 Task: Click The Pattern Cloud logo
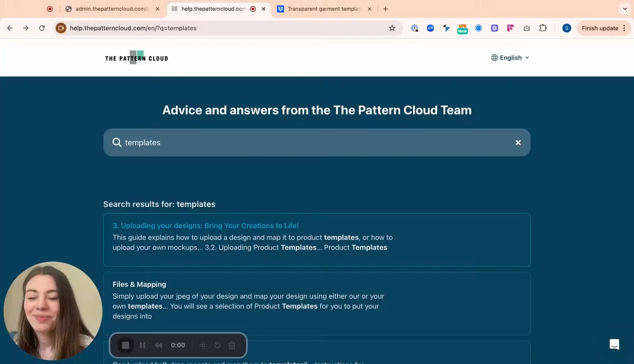[x=136, y=58]
